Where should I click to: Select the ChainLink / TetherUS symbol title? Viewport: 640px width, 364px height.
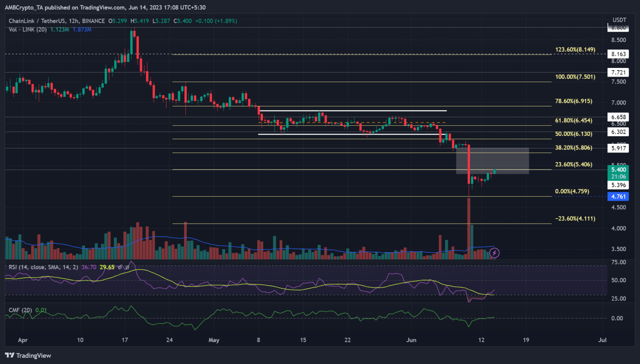[57, 21]
